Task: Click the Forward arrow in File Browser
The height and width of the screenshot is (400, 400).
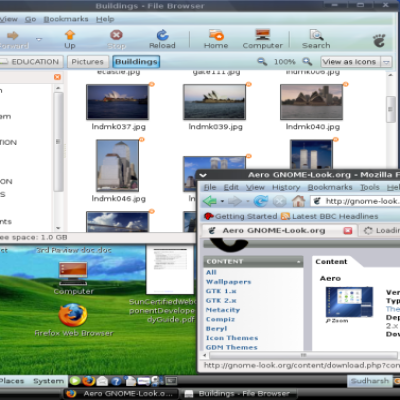Action: [13, 35]
